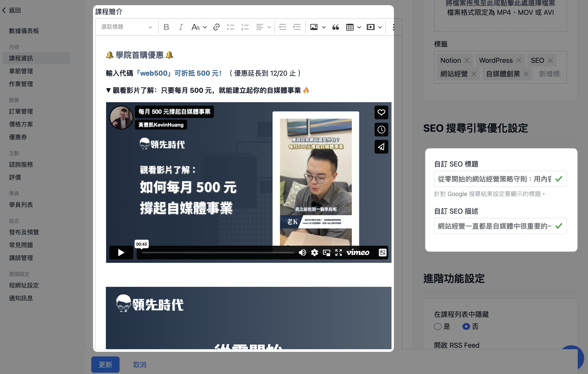Screen dimensions: 588x374
Task: Select 是 to hide course in list
Action: 438,326
